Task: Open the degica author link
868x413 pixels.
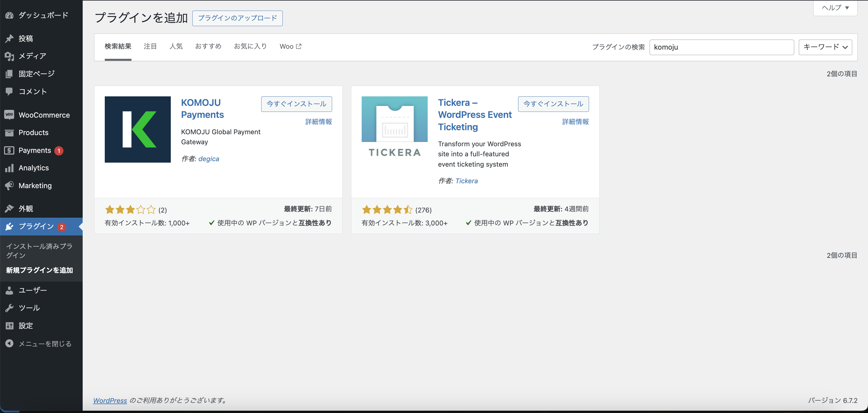Action: point(209,159)
